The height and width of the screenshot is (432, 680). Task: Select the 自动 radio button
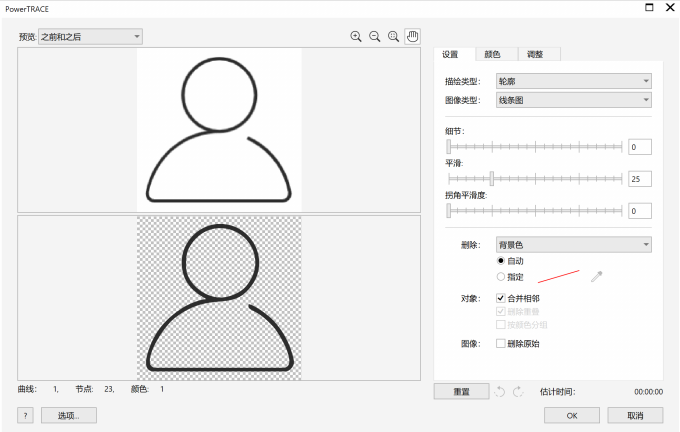[501, 261]
